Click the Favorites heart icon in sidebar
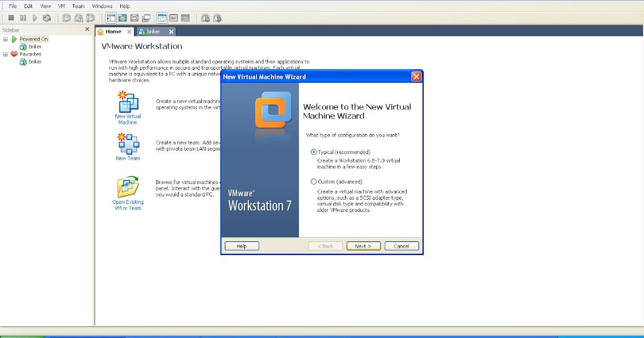This screenshot has width=644, height=338. 14,54
